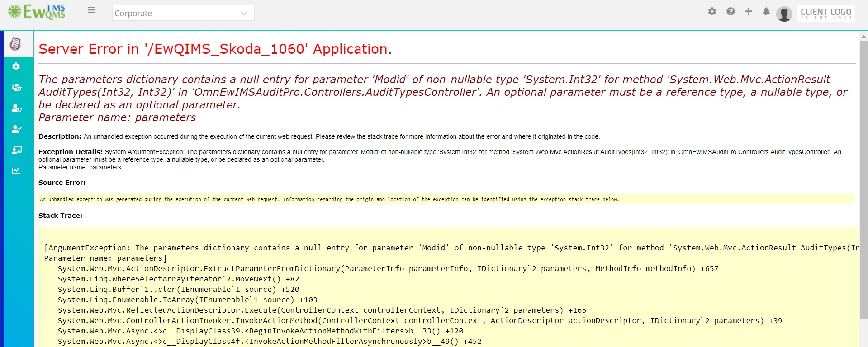The height and width of the screenshot is (347, 868).
Task: Open the notifications bell
Action: [x=766, y=11]
